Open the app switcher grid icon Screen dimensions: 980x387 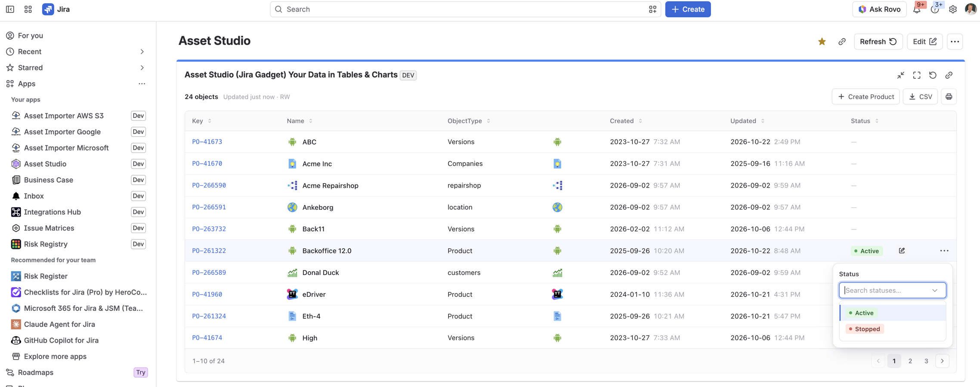[28, 9]
